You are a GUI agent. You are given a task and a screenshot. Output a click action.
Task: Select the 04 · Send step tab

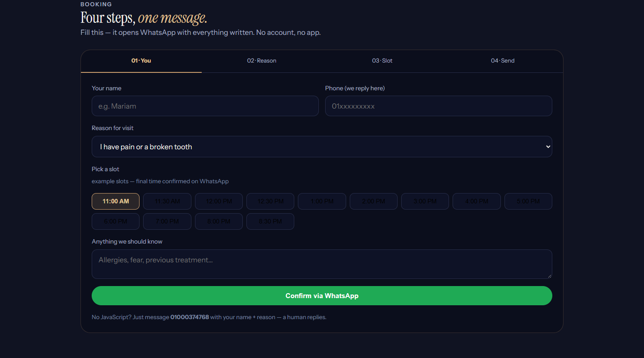[x=503, y=61]
